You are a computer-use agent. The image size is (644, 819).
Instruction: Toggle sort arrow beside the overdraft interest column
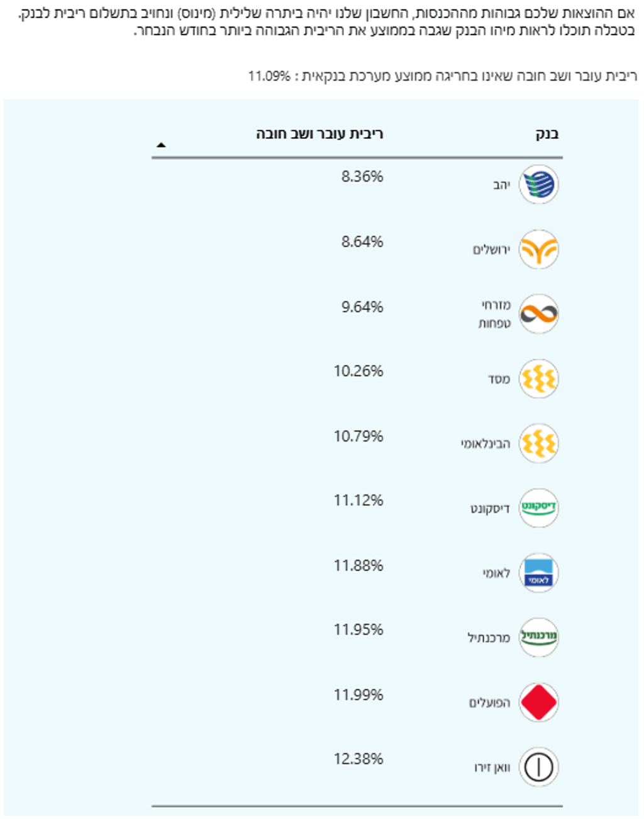click(x=161, y=145)
